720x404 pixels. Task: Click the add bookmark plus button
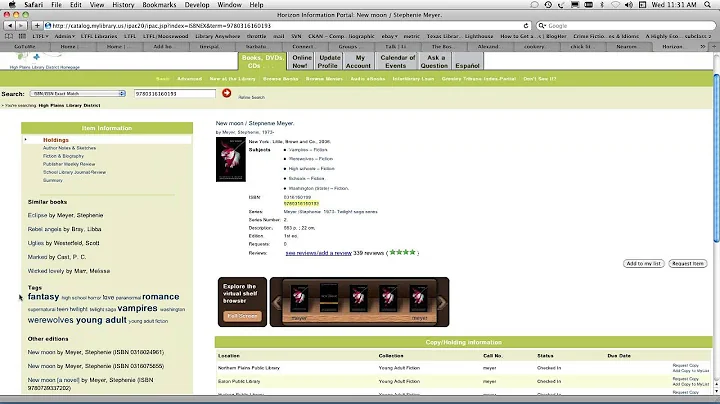tap(37, 26)
